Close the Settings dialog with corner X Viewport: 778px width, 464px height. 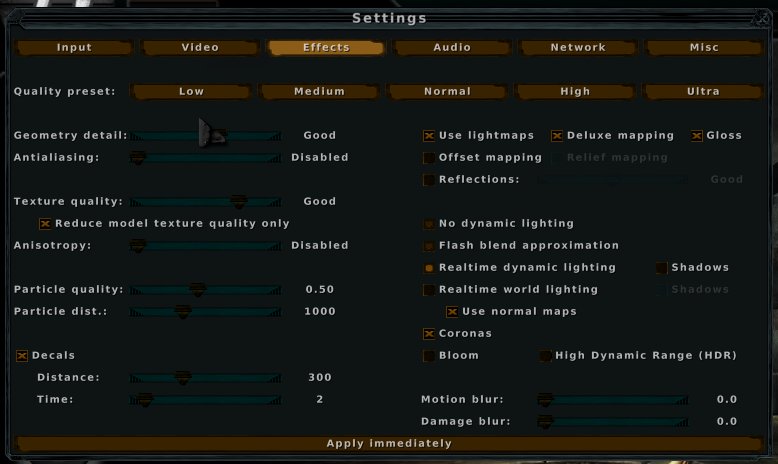[x=761, y=19]
